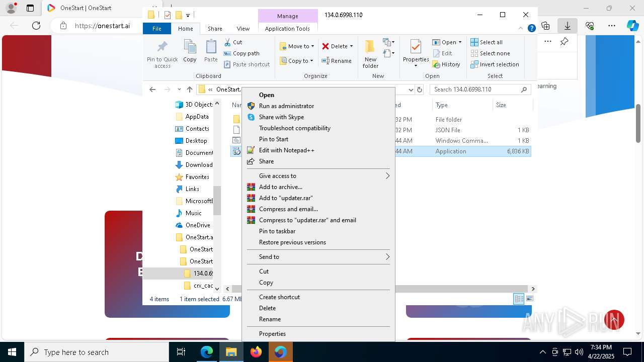Click Rename in the Organize group
The height and width of the screenshot is (362, 644).
coord(337,61)
